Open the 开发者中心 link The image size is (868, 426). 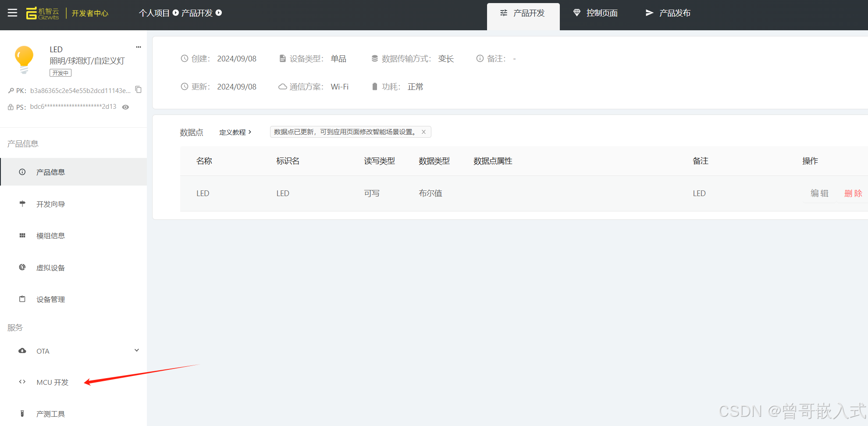point(90,13)
